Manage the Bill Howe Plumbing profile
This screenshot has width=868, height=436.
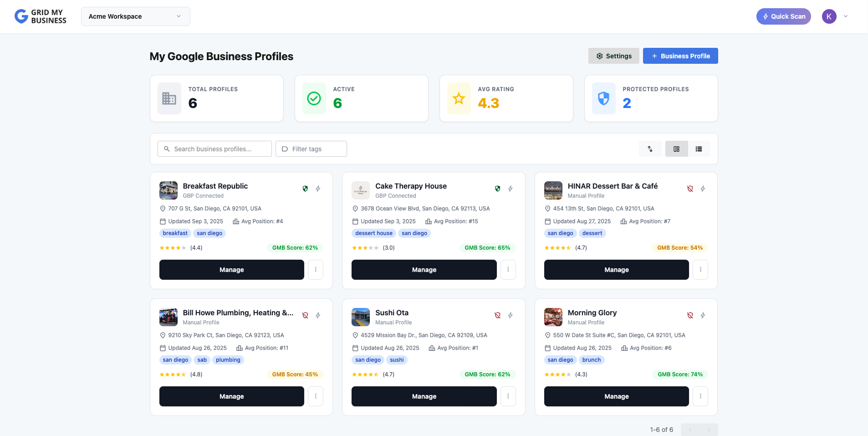click(231, 396)
